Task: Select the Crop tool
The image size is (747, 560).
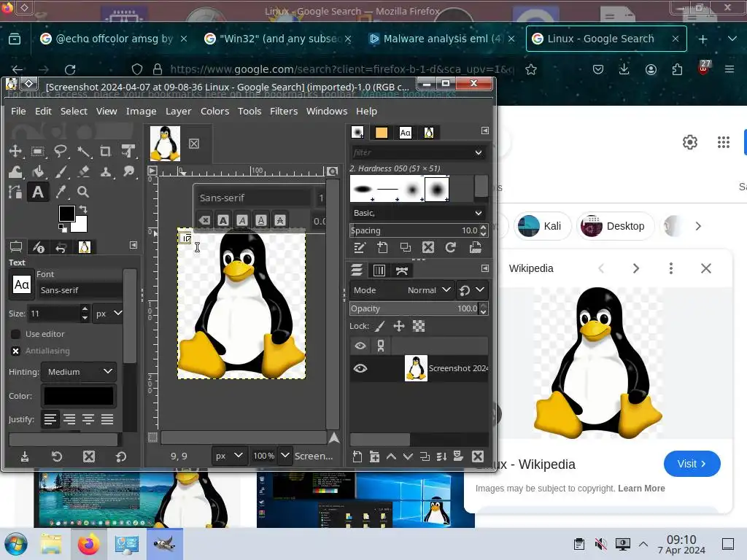Action: tap(106, 152)
